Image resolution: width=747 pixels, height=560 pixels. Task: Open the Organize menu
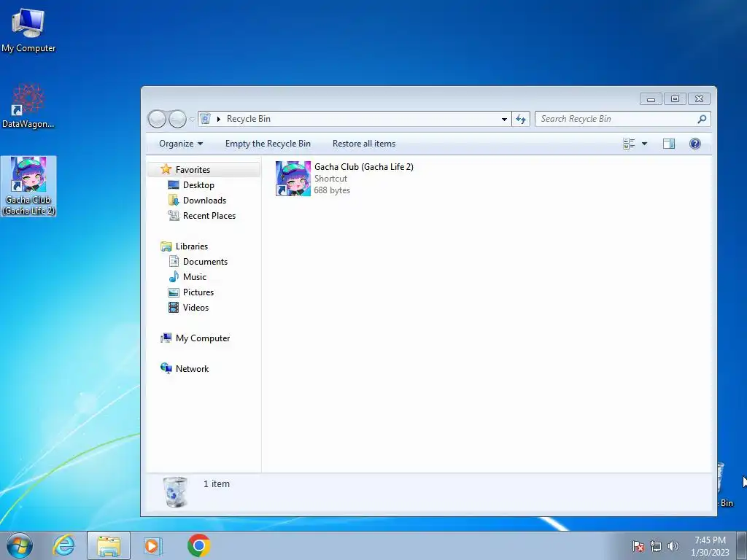click(x=181, y=144)
